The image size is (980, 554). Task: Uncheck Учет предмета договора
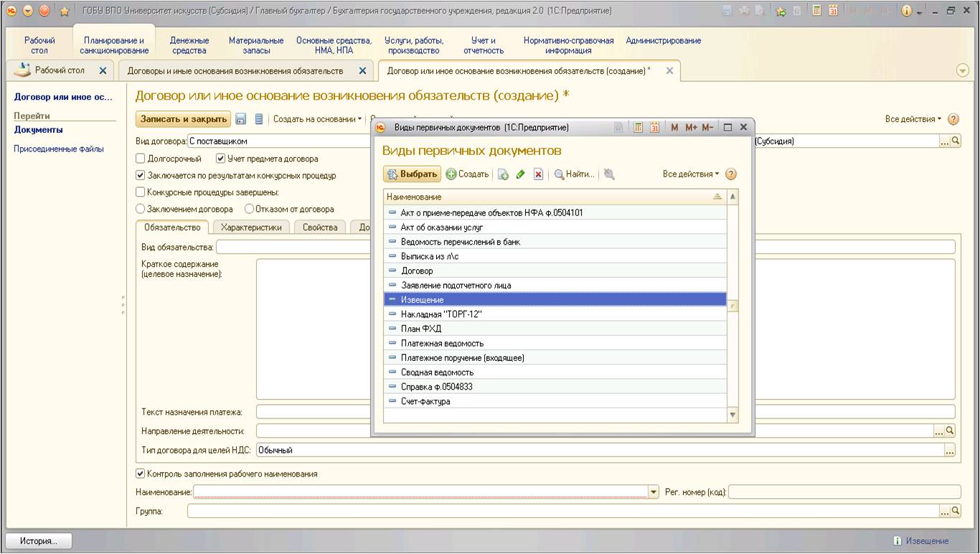click(x=221, y=159)
